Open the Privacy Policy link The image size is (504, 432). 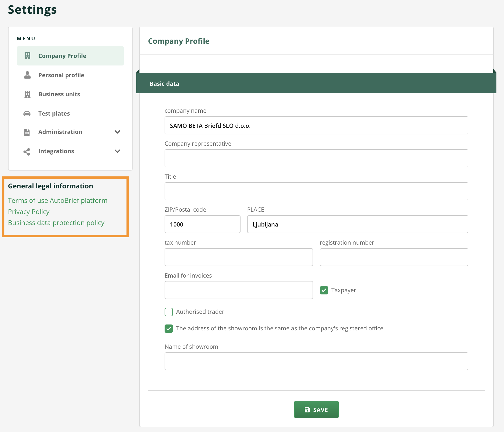(29, 212)
